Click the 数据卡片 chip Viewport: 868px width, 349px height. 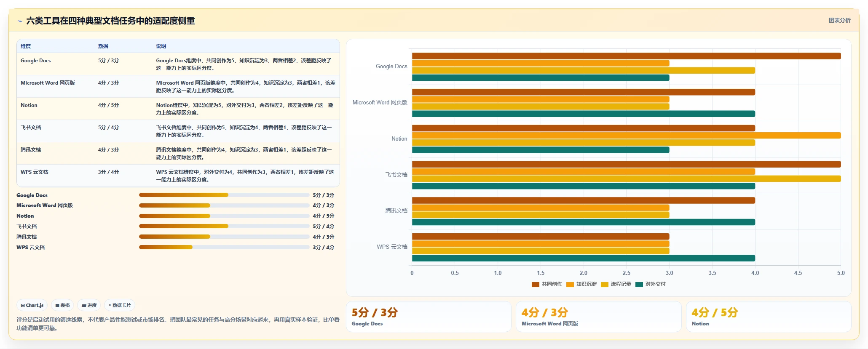(120, 305)
